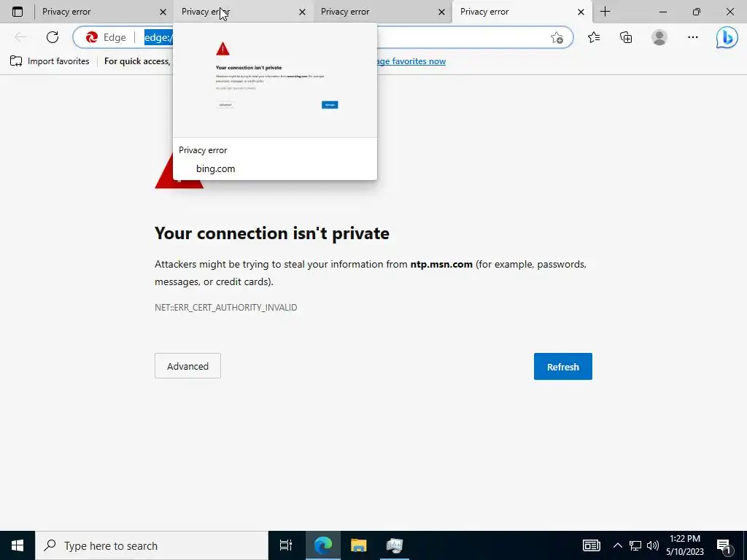Viewport: 747px width, 560px height.
Task: Click NET::ERR_CERT_AUTHORITY_INVALID error code
Action: 226,308
